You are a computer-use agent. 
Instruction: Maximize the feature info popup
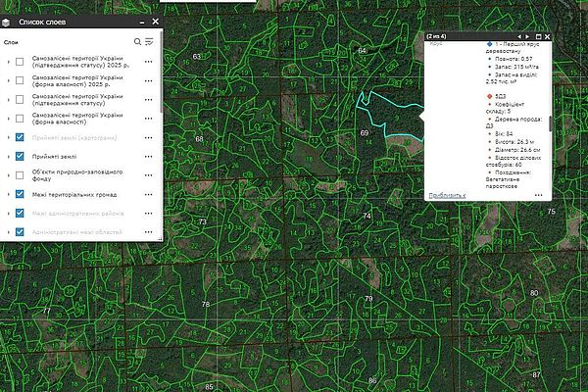[x=539, y=37]
